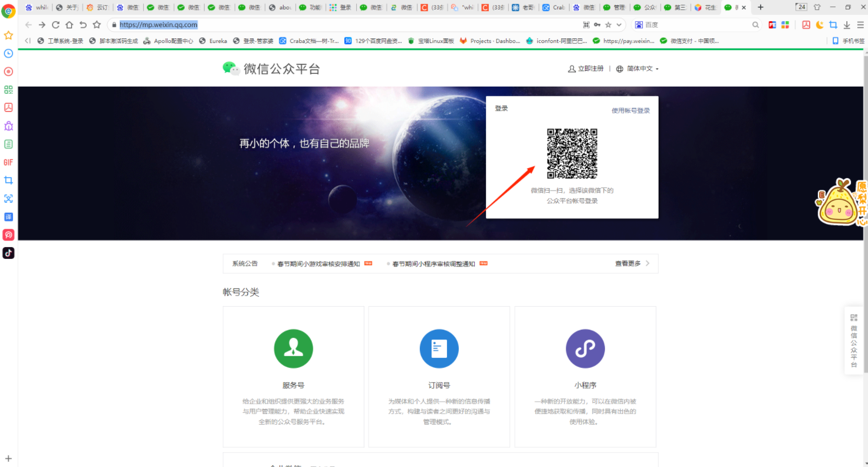This screenshot has width=868, height=467.
Task: Open 微信公众平台 floating QR widget
Action: click(854, 340)
